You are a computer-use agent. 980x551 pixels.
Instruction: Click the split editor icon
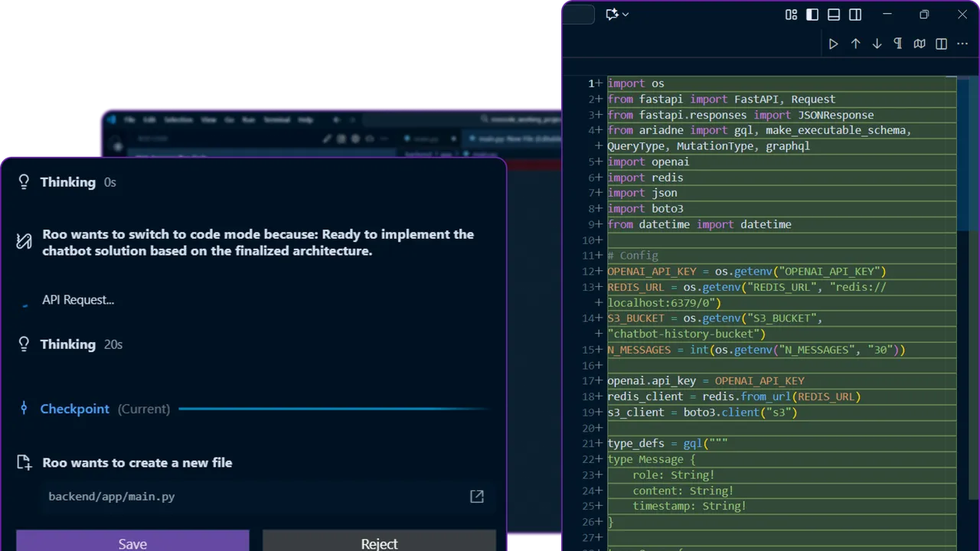click(x=942, y=44)
